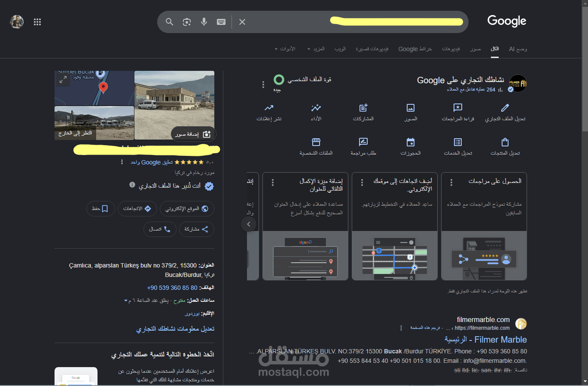Open the تعليق Google واحد review link
588x386 pixels.
point(152,162)
